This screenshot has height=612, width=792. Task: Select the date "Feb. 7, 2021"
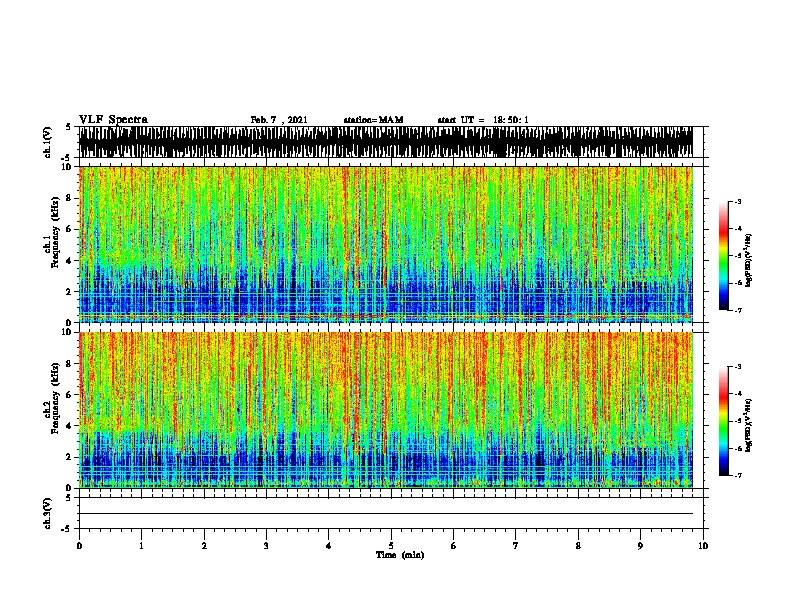coord(279,120)
